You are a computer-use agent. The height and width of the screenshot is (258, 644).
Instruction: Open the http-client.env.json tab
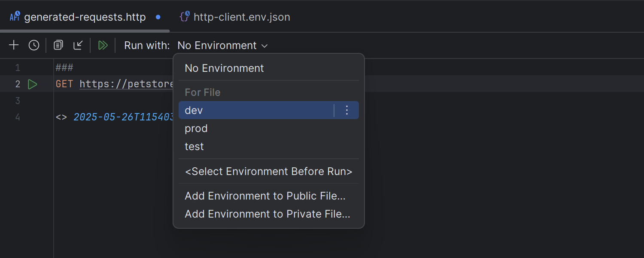click(242, 17)
